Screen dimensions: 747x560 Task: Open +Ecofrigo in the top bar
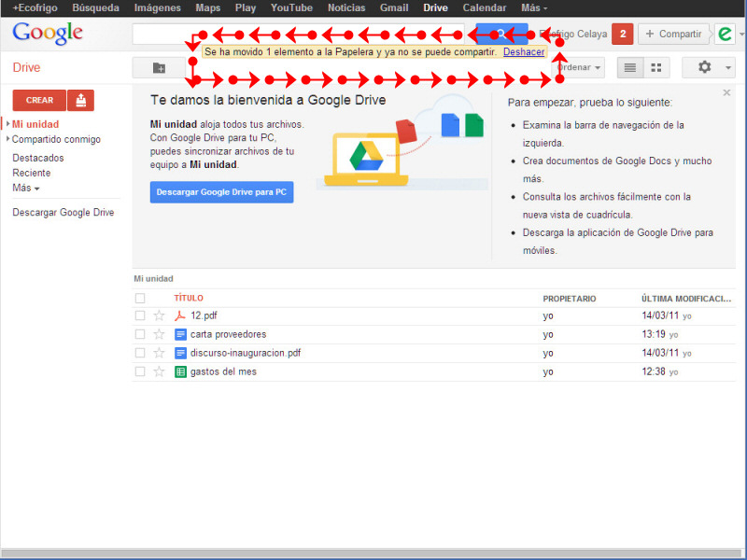[x=35, y=7]
